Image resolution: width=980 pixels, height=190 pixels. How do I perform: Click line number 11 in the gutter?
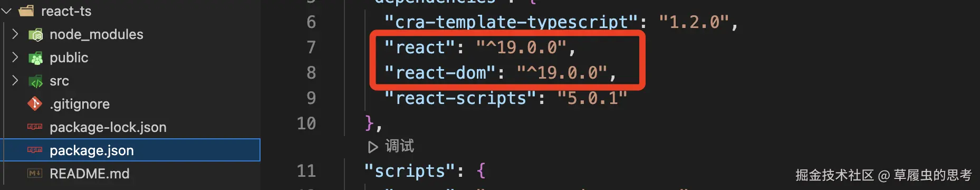(x=306, y=171)
